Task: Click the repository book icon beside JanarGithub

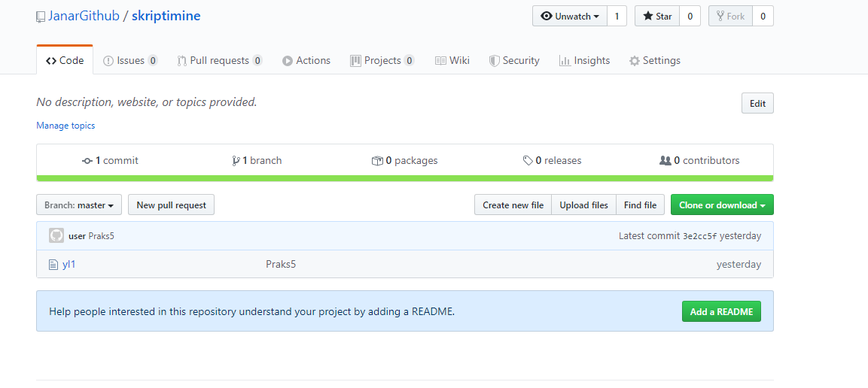Action: coord(41,17)
